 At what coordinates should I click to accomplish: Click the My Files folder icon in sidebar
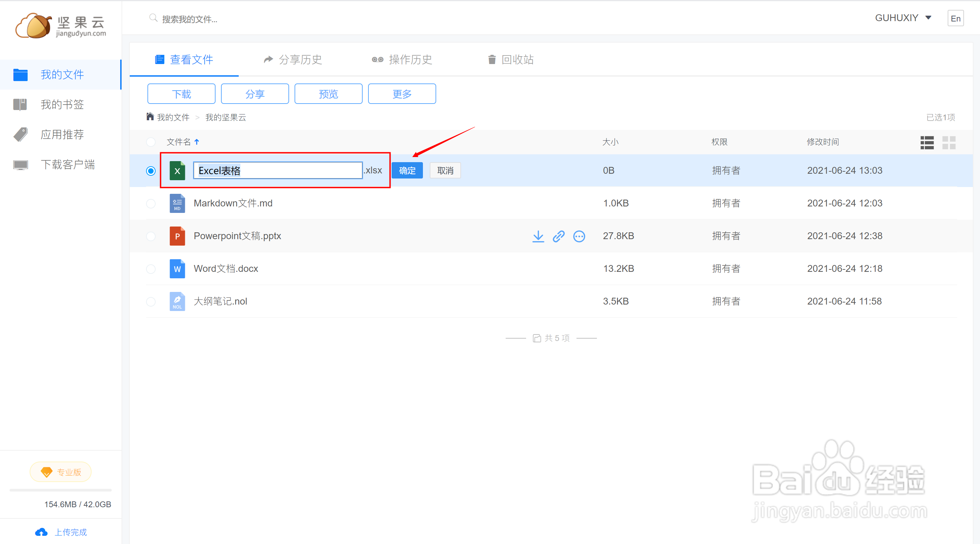[x=20, y=75]
